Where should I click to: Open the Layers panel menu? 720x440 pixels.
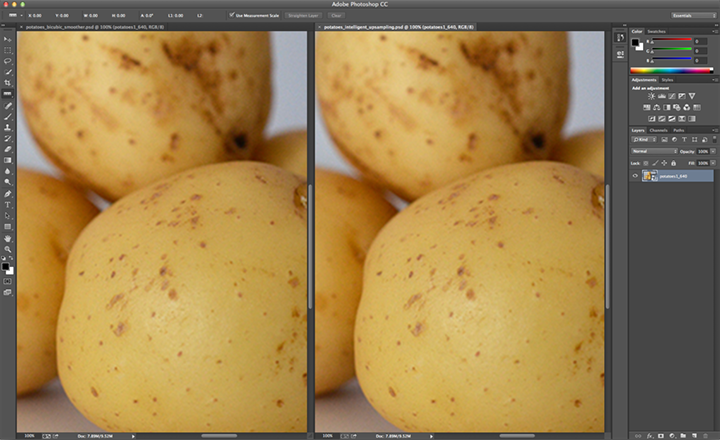[714, 130]
